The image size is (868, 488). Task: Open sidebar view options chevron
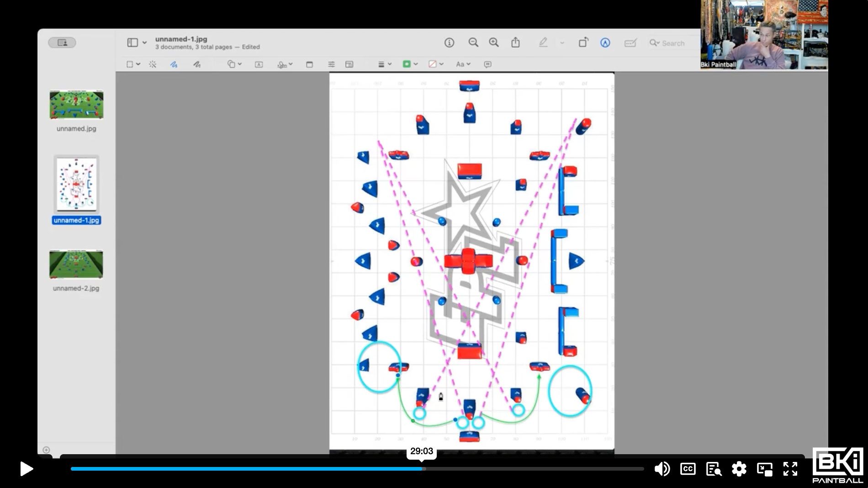[144, 42]
